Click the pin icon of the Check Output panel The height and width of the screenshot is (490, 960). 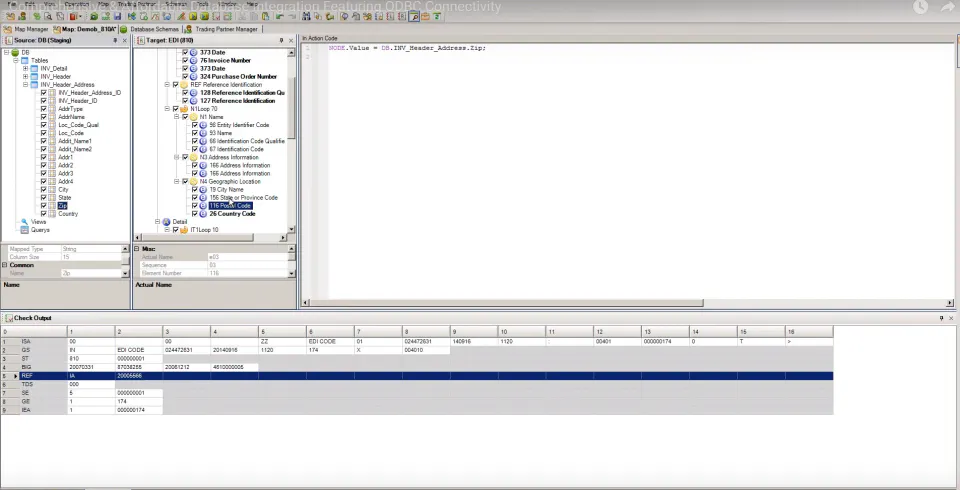pos(942,318)
